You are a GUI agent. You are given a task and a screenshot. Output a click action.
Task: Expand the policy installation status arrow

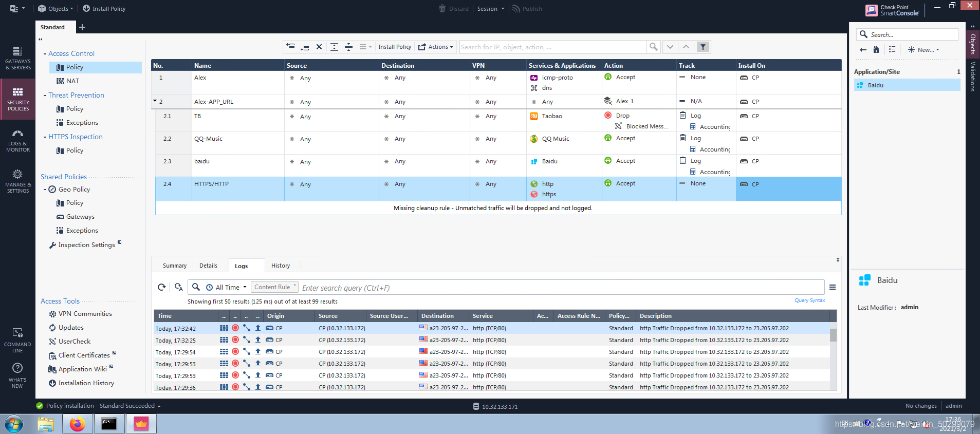point(159,406)
